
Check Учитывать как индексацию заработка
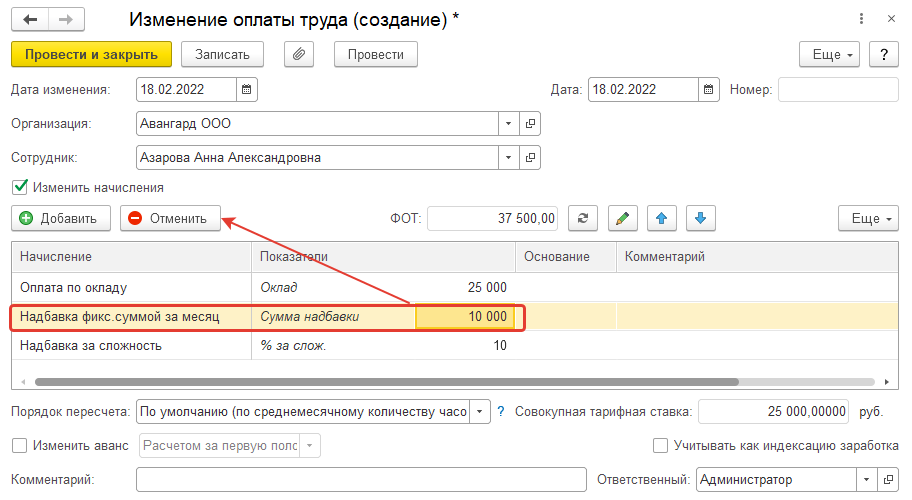(x=660, y=445)
